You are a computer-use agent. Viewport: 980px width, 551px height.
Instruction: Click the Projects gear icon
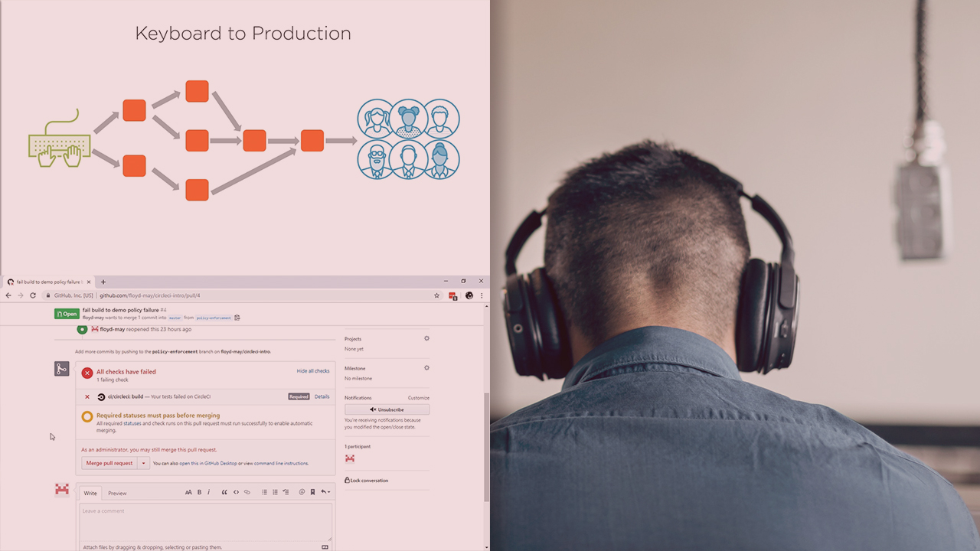[x=426, y=338]
